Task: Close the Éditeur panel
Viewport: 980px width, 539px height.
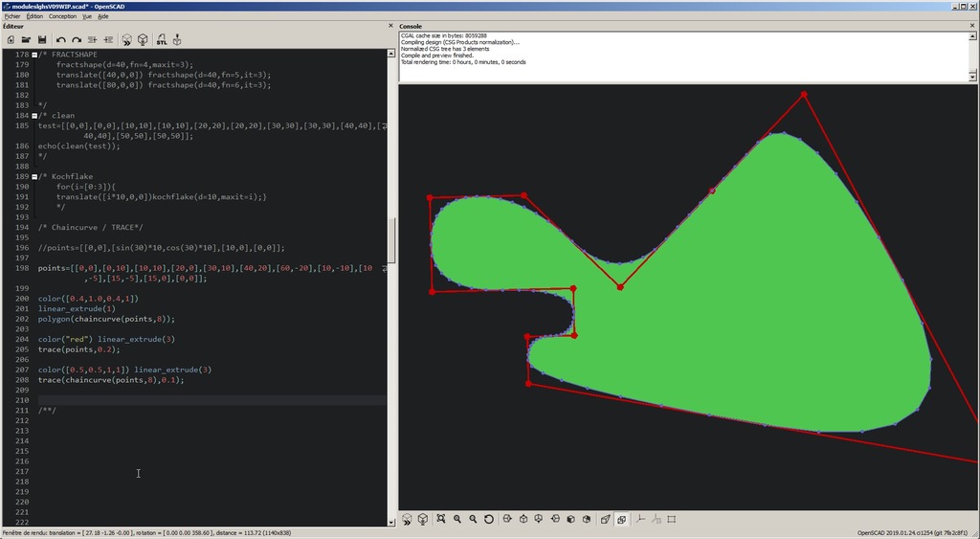Action: pyautogui.click(x=390, y=26)
